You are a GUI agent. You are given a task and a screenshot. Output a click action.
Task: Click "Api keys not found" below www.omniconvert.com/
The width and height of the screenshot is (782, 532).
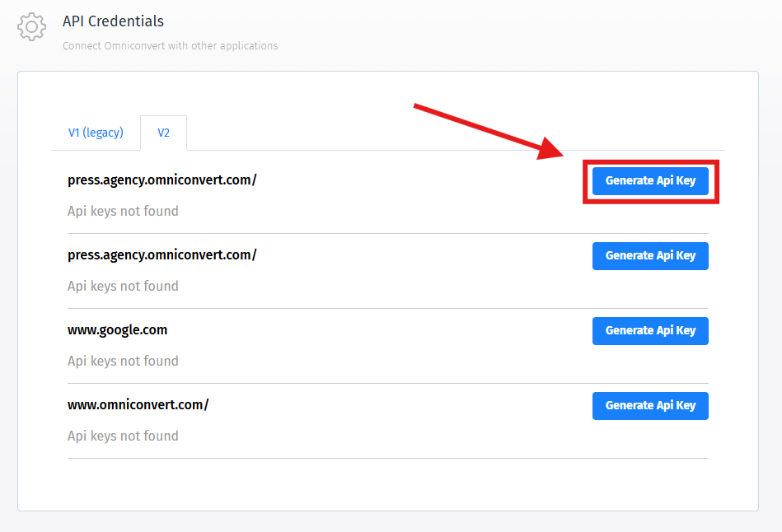tap(123, 436)
